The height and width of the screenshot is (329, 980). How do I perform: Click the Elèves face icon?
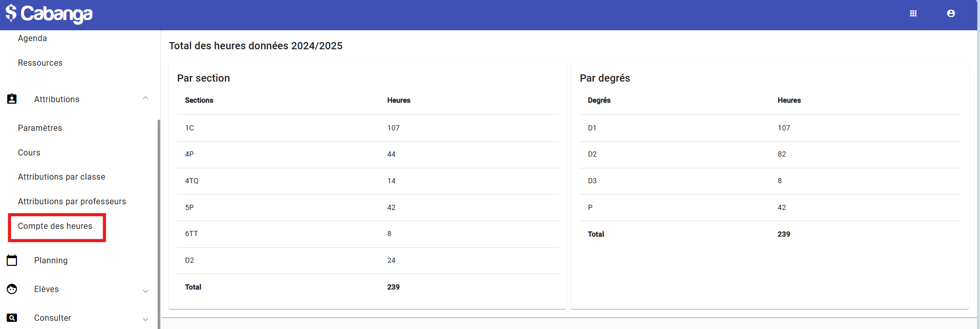coord(12,289)
